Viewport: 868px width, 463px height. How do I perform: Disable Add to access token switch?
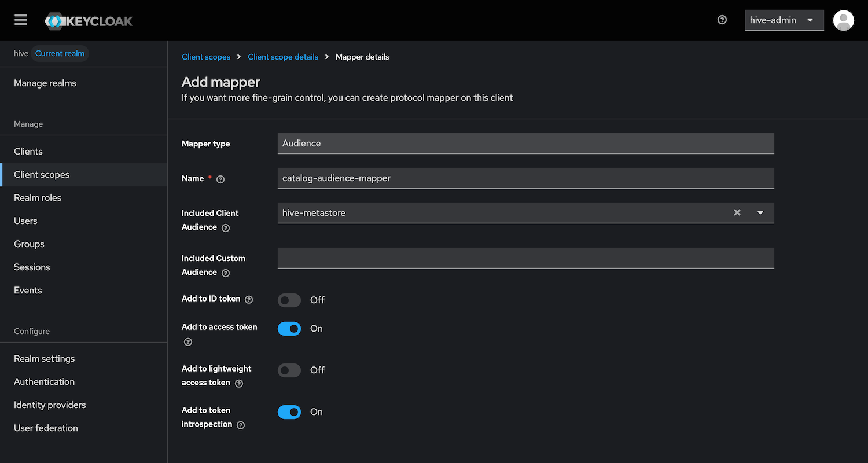(289, 329)
